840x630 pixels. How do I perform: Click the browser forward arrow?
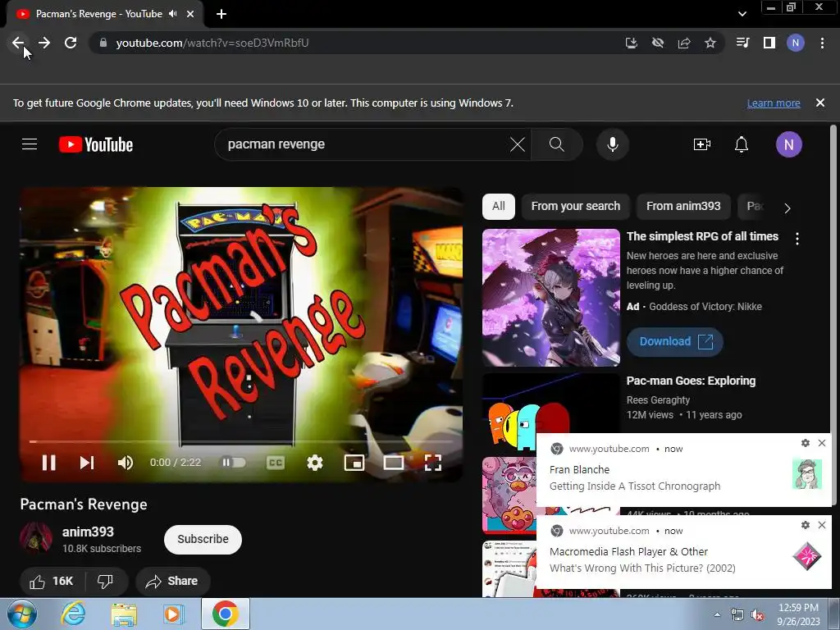44,43
